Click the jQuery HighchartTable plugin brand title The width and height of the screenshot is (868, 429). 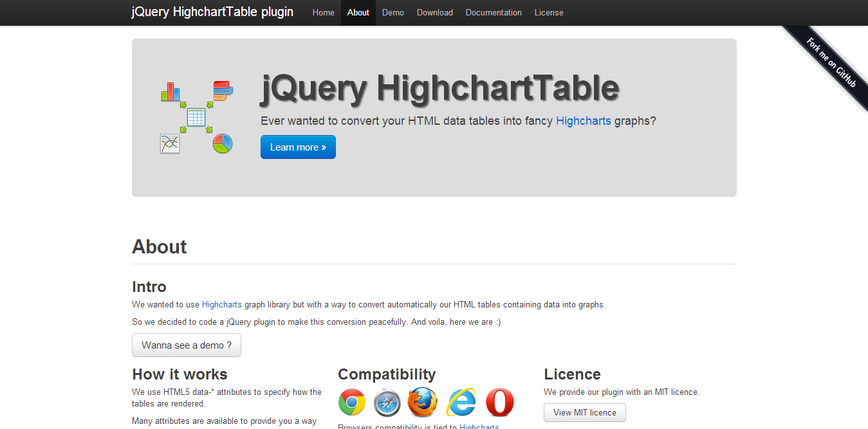[x=212, y=12]
